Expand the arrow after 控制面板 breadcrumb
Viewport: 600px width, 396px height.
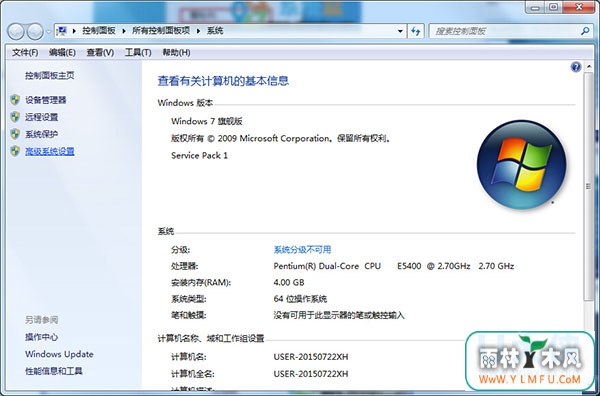point(124,31)
